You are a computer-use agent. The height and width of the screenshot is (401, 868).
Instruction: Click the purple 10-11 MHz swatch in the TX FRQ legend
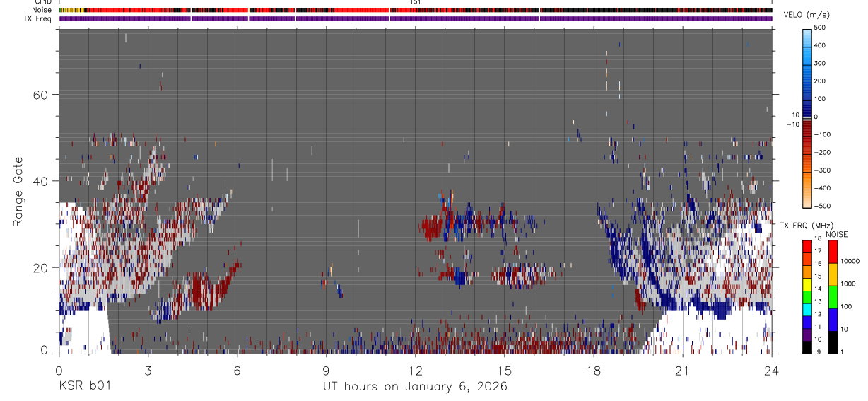tap(807, 335)
